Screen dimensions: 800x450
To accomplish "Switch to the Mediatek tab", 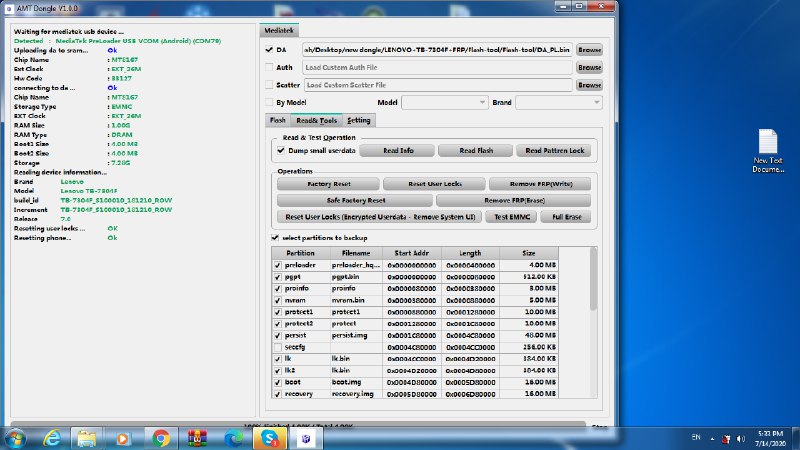I will (x=279, y=31).
